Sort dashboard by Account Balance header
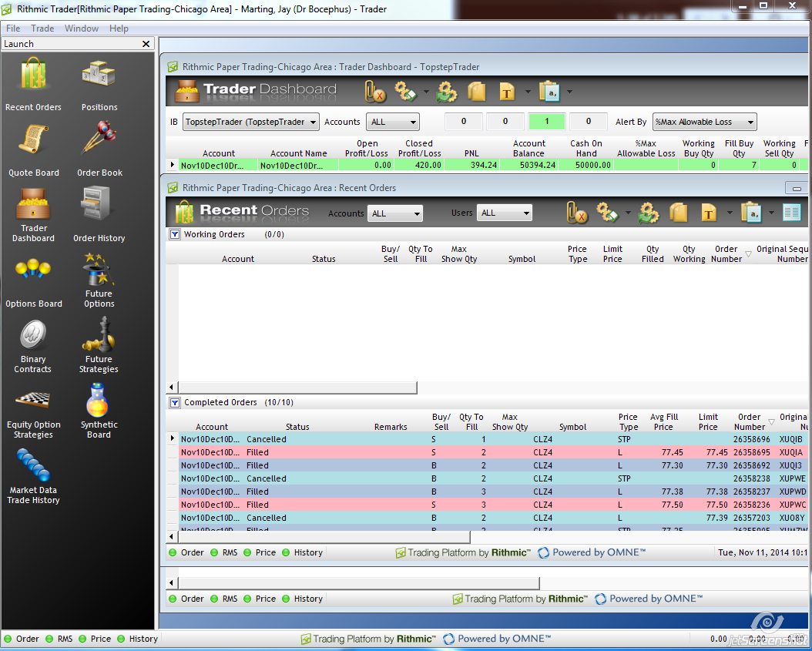The width and height of the screenshot is (812, 651). (x=528, y=149)
